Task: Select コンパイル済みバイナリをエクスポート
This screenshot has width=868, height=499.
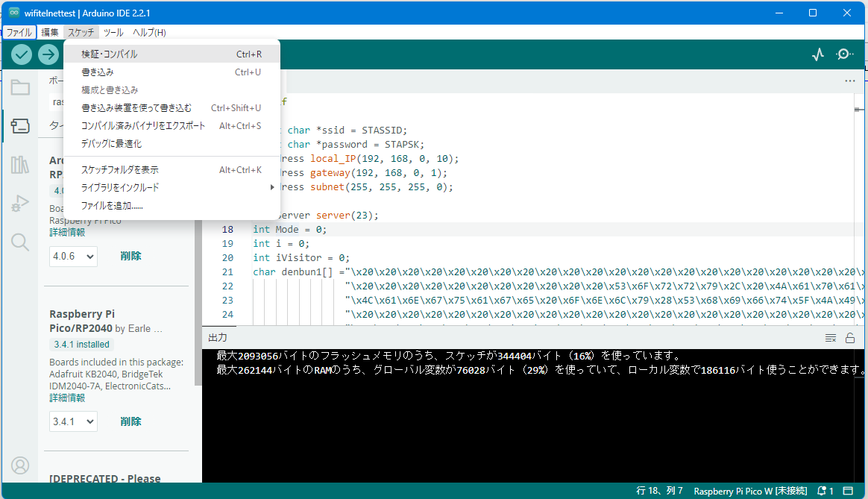Action: (x=172, y=126)
